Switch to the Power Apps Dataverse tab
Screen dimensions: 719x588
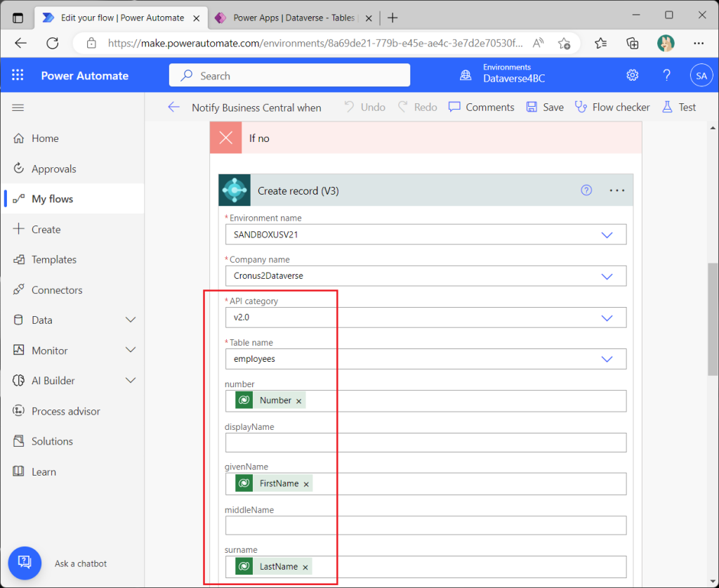(293, 18)
